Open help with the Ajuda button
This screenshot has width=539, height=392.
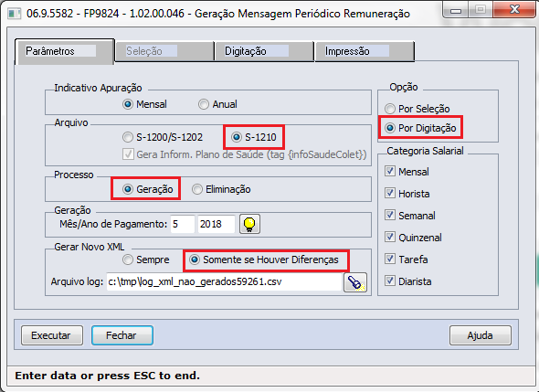pos(481,335)
